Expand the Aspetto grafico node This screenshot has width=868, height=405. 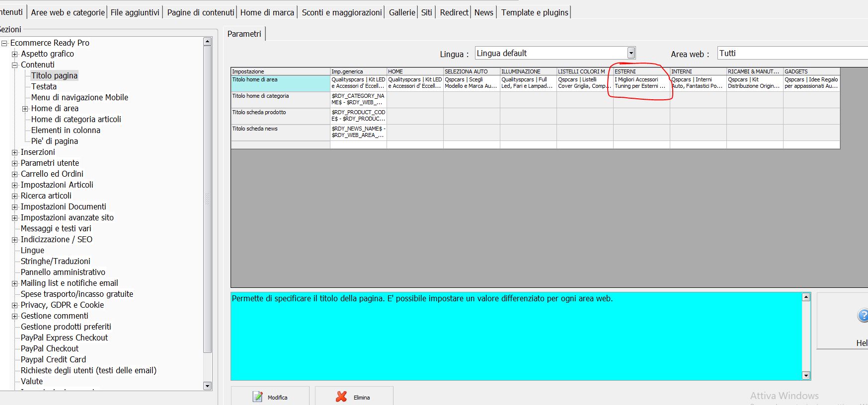pyautogui.click(x=15, y=54)
